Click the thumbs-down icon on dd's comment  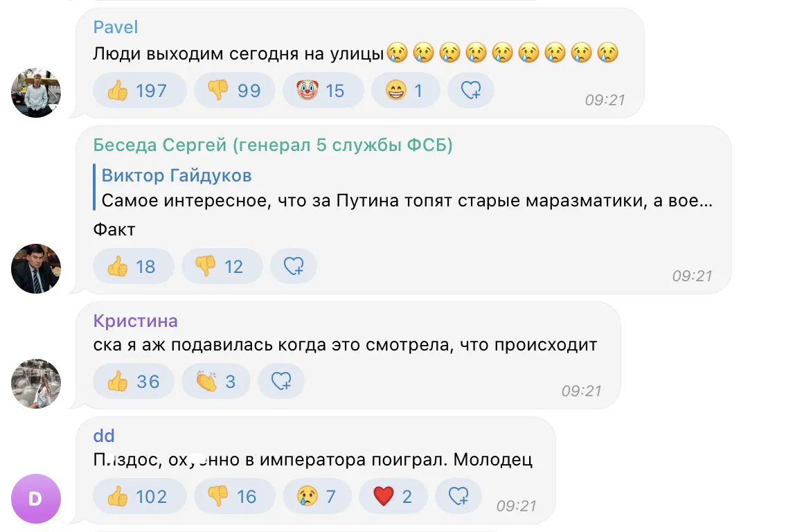click(x=234, y=496)
